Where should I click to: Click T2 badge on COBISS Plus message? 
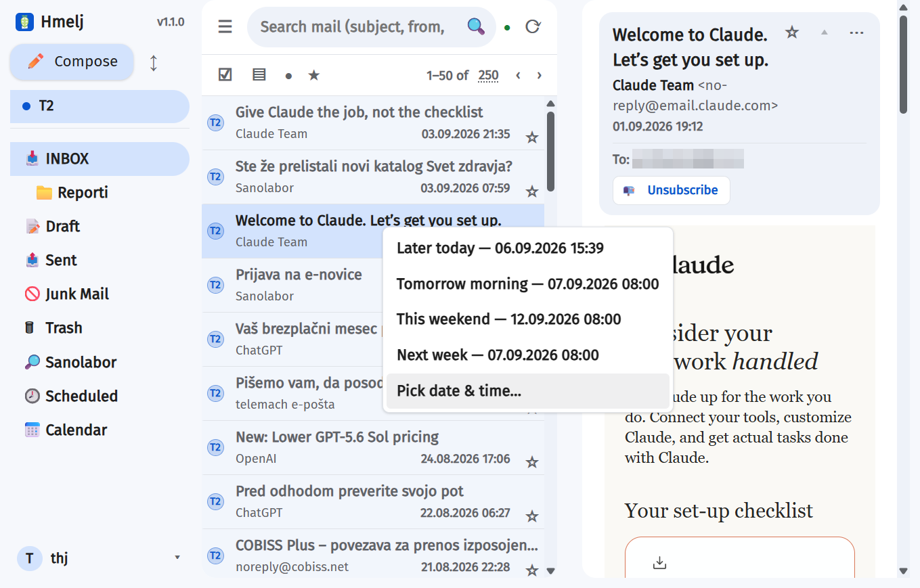pyautogui.click(x=215, y=556)
